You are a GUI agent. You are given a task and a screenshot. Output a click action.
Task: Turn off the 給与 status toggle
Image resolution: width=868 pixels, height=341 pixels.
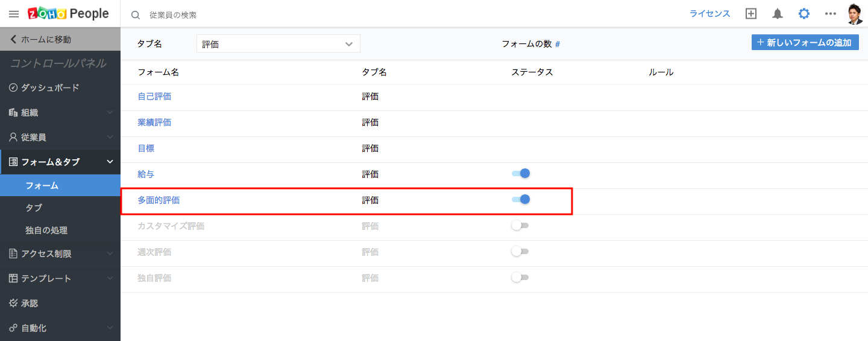pos(521,173)
